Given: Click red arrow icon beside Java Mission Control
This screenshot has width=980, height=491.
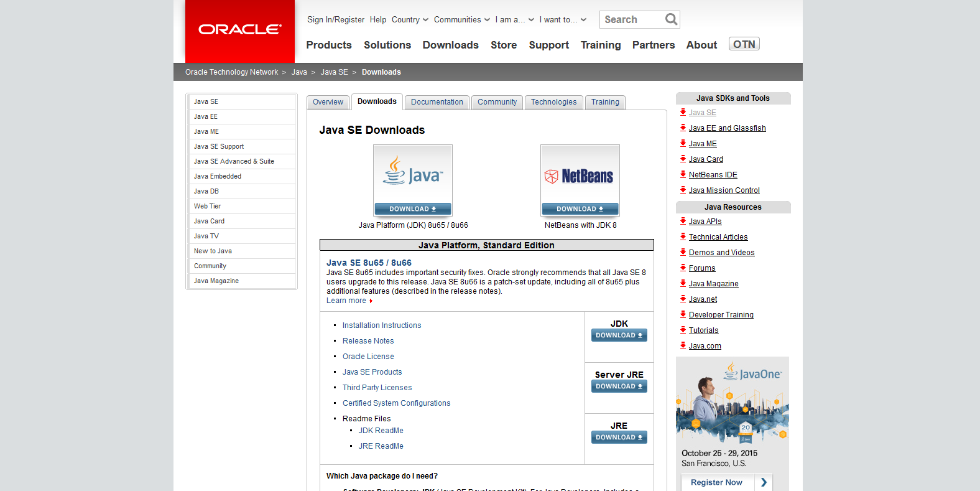Looking at the screenshot, I should coord(683,190).
